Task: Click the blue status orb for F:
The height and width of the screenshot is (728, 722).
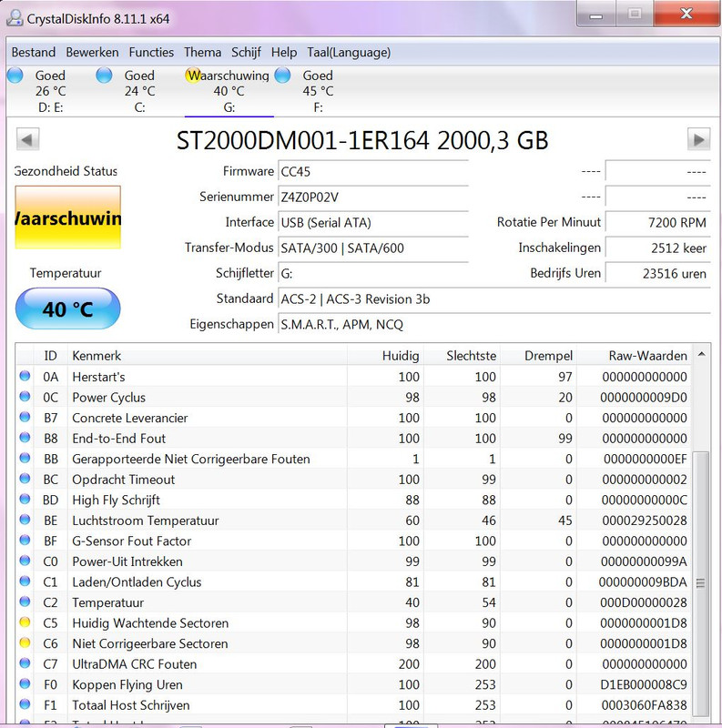Action: 282,76
